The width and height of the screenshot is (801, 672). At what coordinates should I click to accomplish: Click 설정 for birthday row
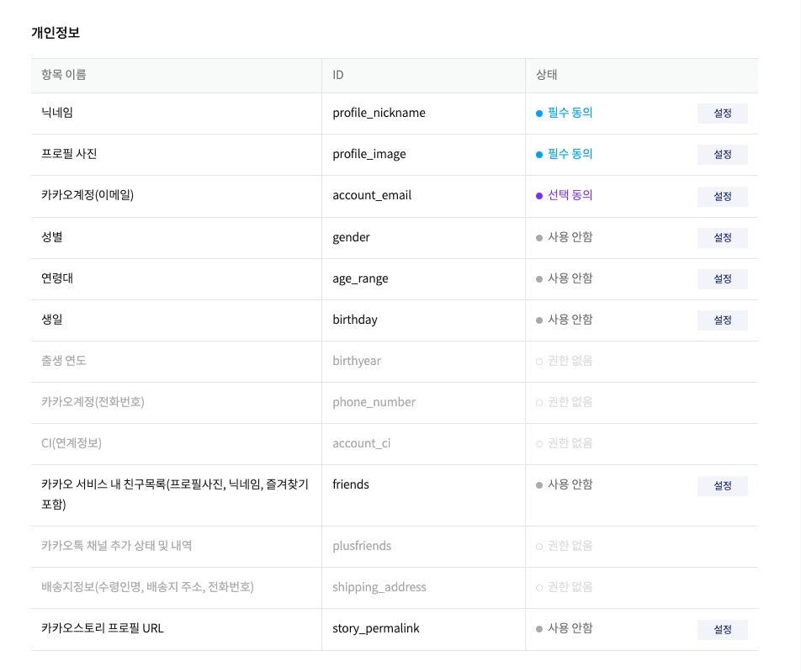coord(722,320)
